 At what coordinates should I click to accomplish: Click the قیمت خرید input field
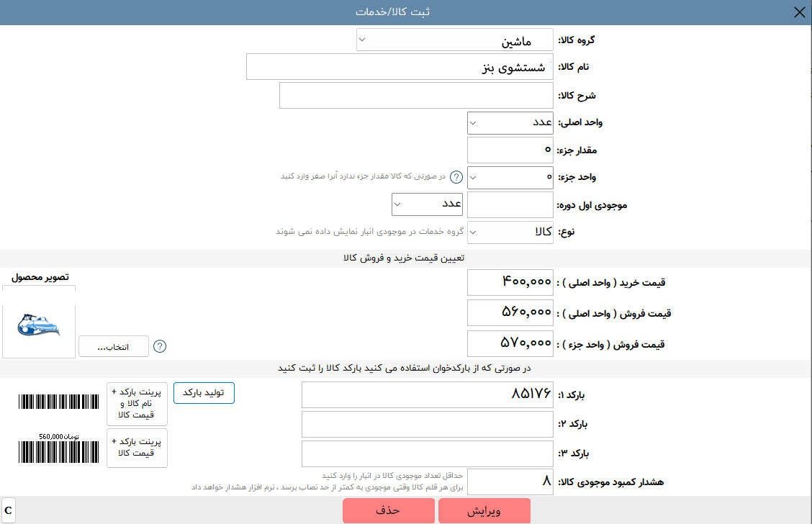(510, 282)
